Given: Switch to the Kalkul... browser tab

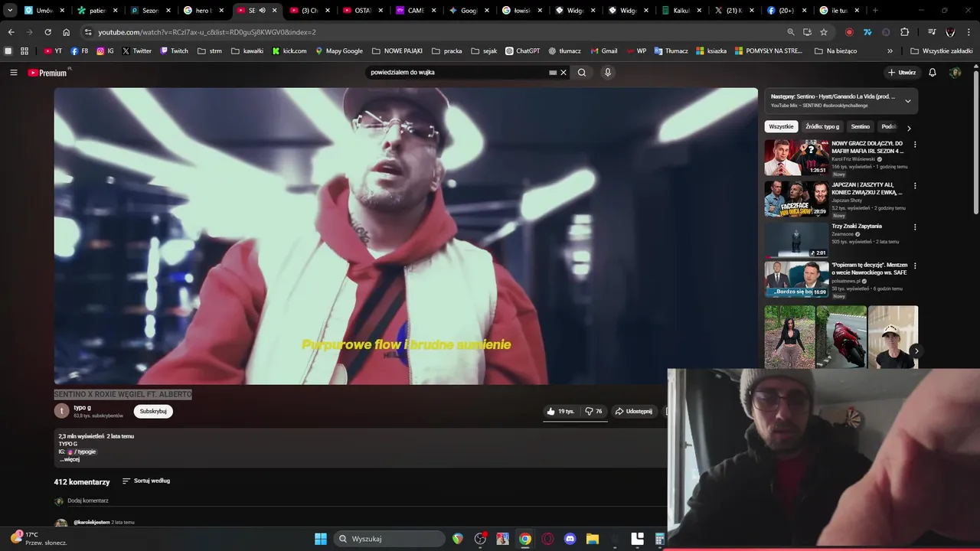Looking at the screenshot, I should point(681,11).
